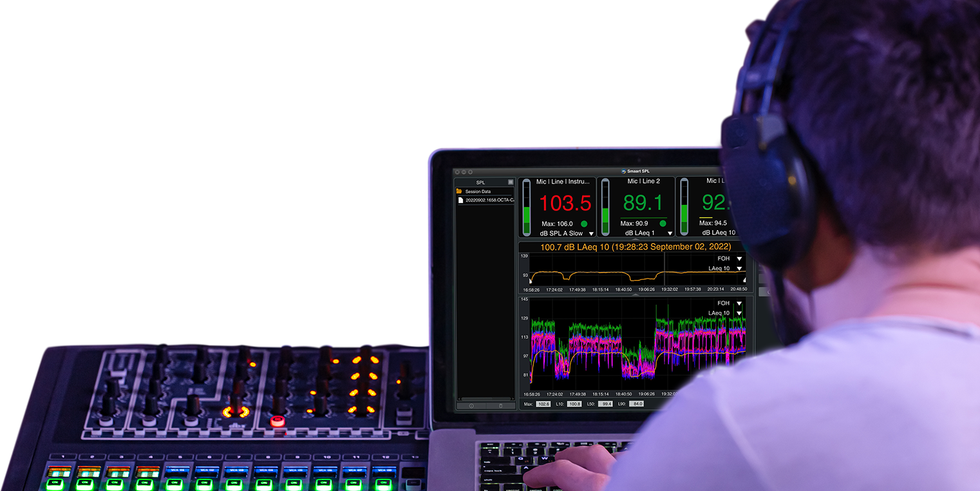Click the Smaart SPL logo in title bar
980x491 pixels.
coord(623,171)
